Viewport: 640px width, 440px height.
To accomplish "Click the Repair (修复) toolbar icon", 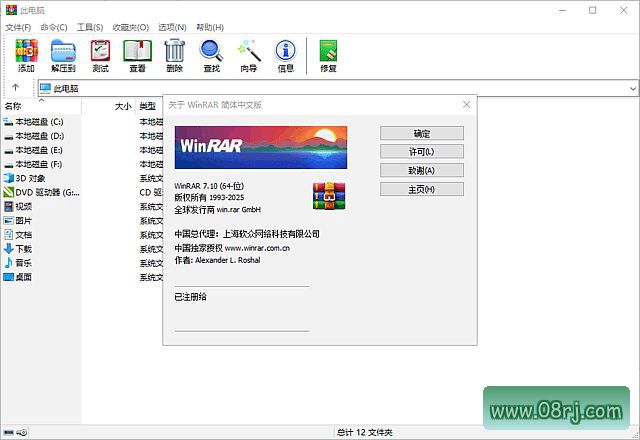I will [x=328, y=51].
